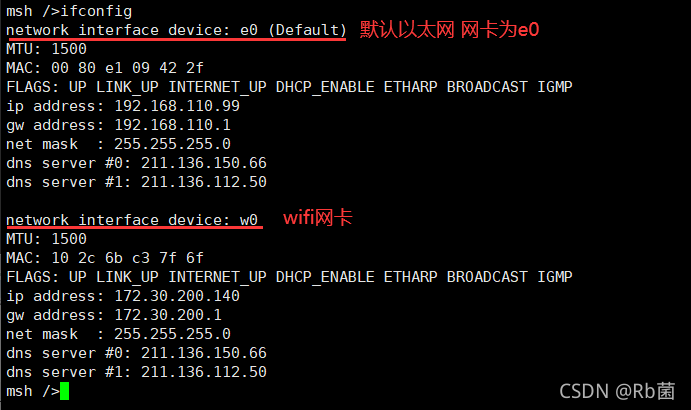This screenshot has width=691, height=410.
Task: Click the gateway address 172.30.200.1
Action: click(x=168, y=315)
